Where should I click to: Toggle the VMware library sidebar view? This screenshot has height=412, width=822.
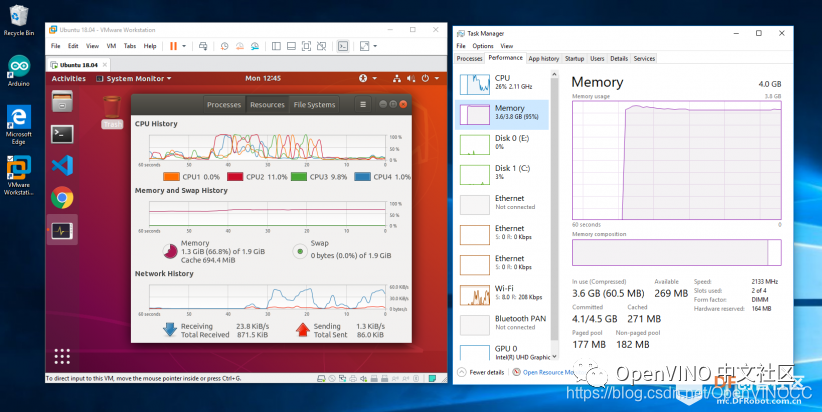tap(276, 46)
